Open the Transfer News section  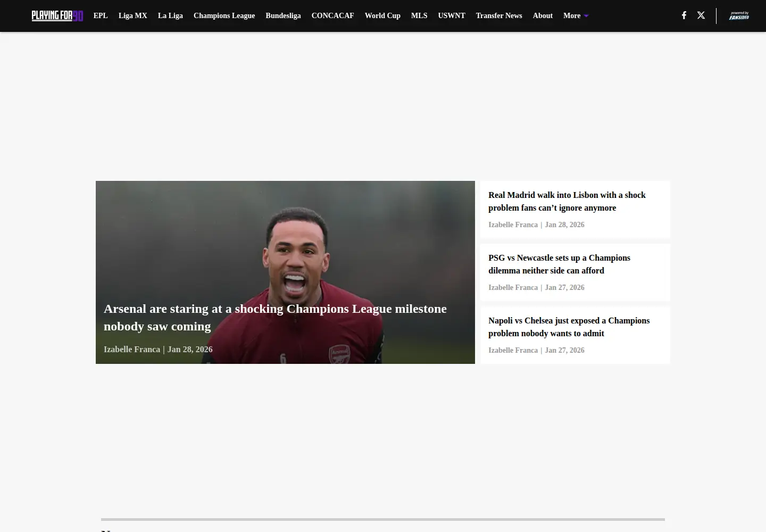499,16
